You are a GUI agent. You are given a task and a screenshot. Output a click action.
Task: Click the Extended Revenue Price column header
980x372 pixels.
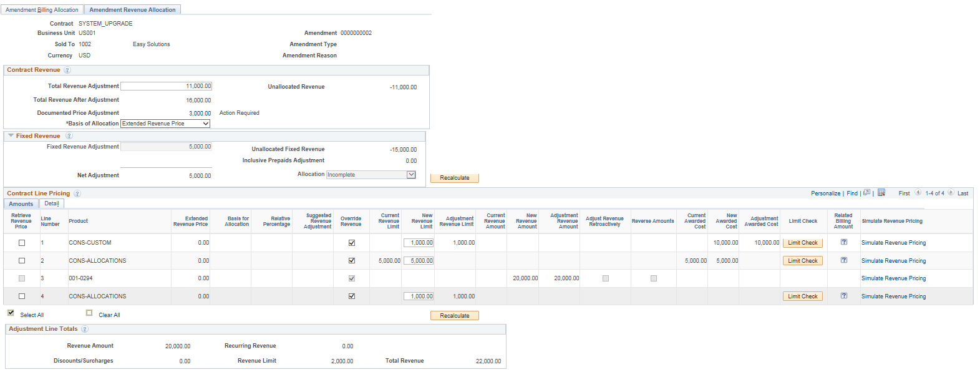pos(191,222)
